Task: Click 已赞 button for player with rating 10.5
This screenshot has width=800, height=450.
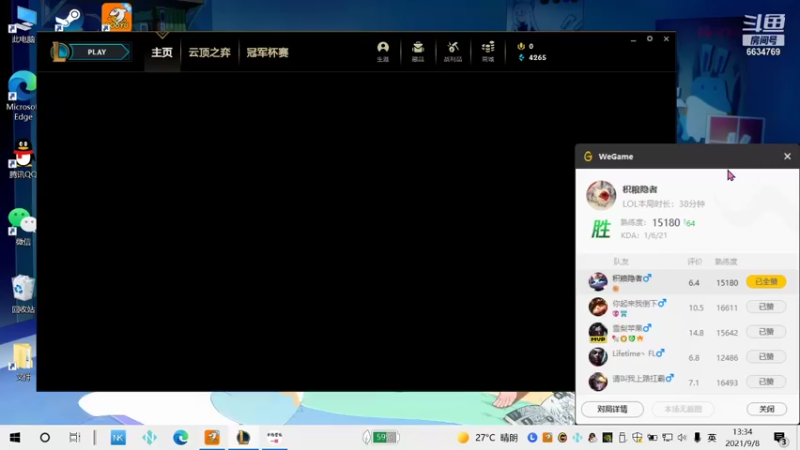Action: click(766, 307)
